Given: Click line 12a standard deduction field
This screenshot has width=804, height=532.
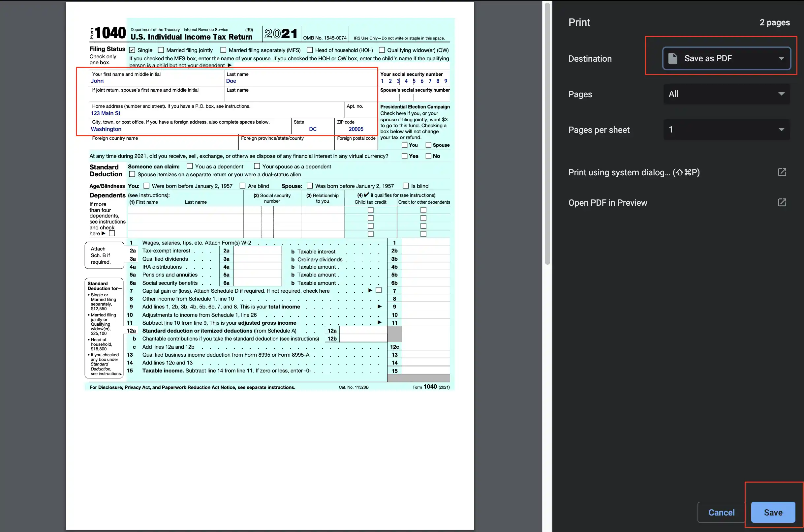Looking at the screenshot, I should (x=363, y=331).
